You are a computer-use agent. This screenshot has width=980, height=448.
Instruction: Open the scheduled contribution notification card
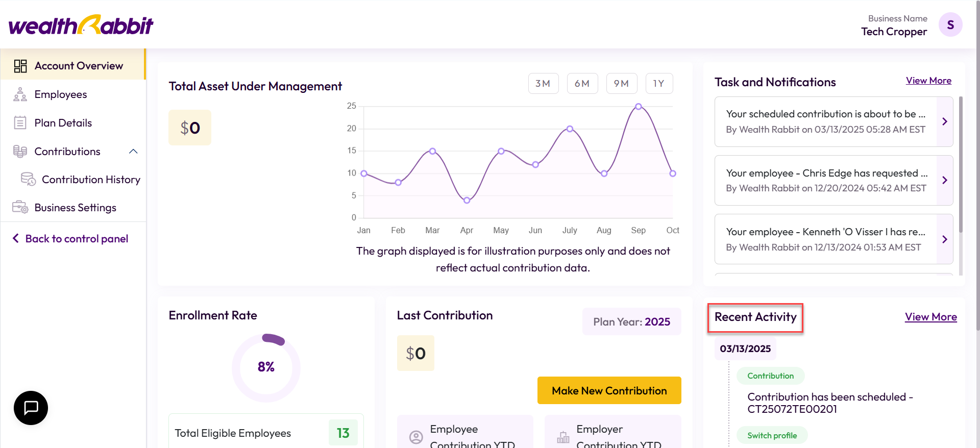[x=834, y=121]
